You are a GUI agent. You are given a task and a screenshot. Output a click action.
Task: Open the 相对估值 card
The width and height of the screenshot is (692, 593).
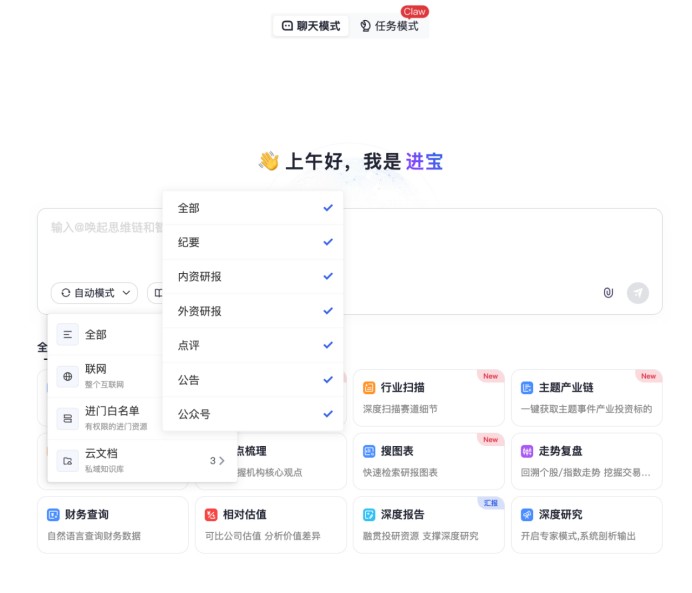click(x=271, y=525)
